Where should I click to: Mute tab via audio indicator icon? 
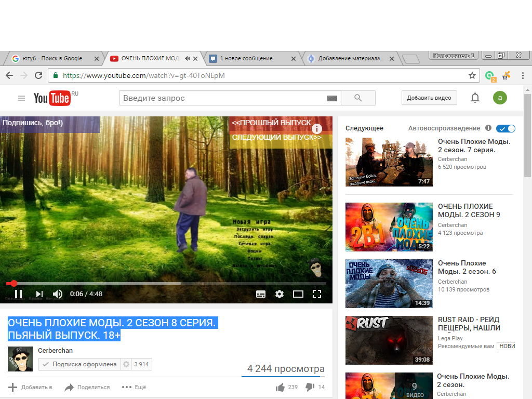187,58
